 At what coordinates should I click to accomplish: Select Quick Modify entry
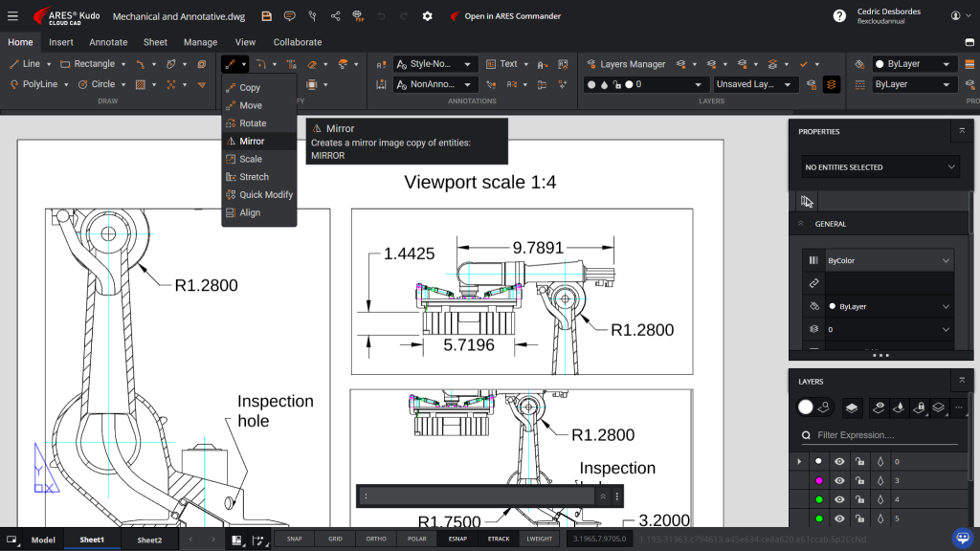(258, 195)
